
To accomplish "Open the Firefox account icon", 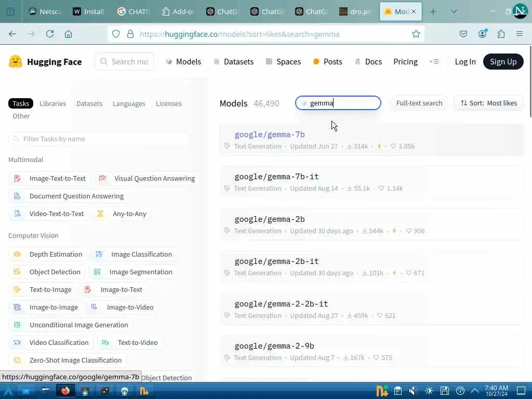I will pos(483,34).
